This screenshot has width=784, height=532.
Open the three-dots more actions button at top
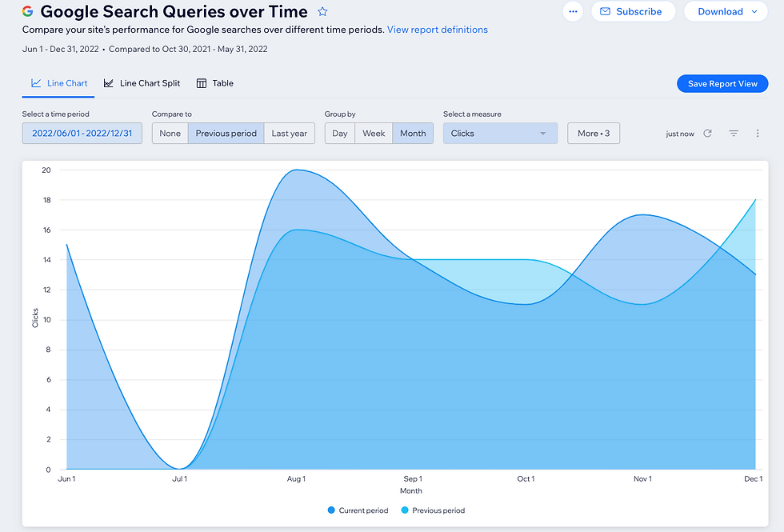pyautogui.click(x=573, y=11)
